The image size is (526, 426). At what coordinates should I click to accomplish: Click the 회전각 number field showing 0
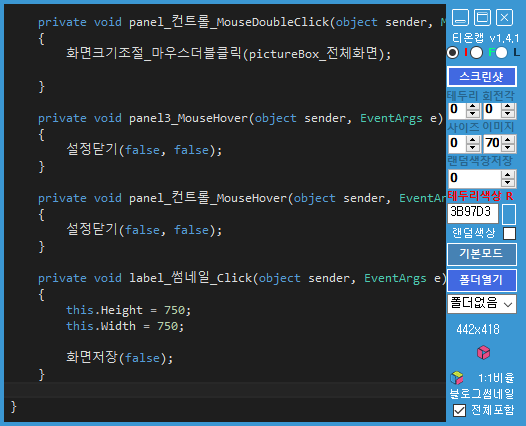click(x=493, y=110)
